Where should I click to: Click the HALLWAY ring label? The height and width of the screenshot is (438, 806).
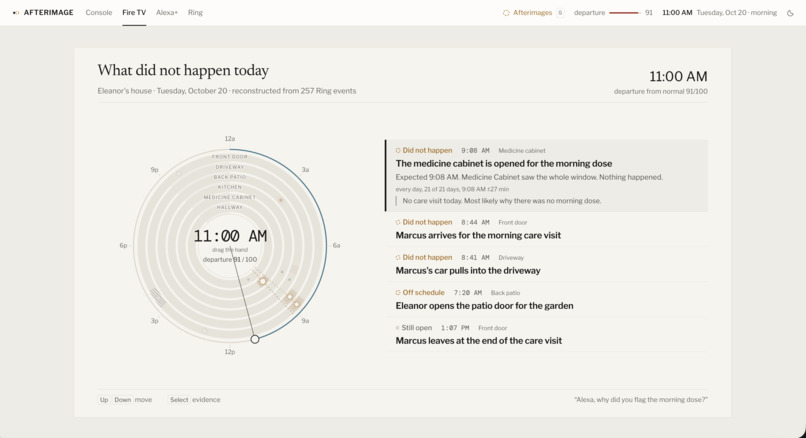(x=230, y=207)
